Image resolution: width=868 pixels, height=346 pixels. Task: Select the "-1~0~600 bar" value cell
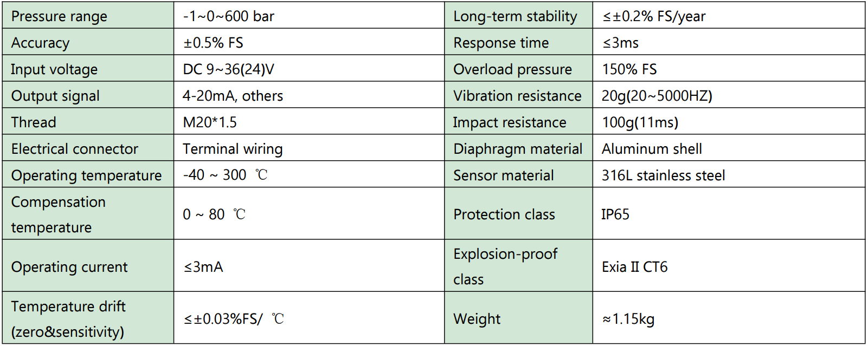pyautogui.click(x=228, y=16)
